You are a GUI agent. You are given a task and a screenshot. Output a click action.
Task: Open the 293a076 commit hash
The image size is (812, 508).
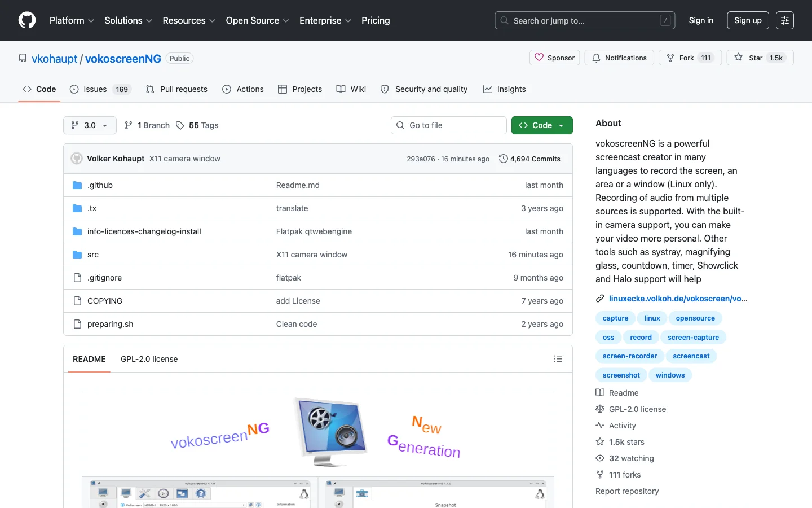[x=421, y=159]
